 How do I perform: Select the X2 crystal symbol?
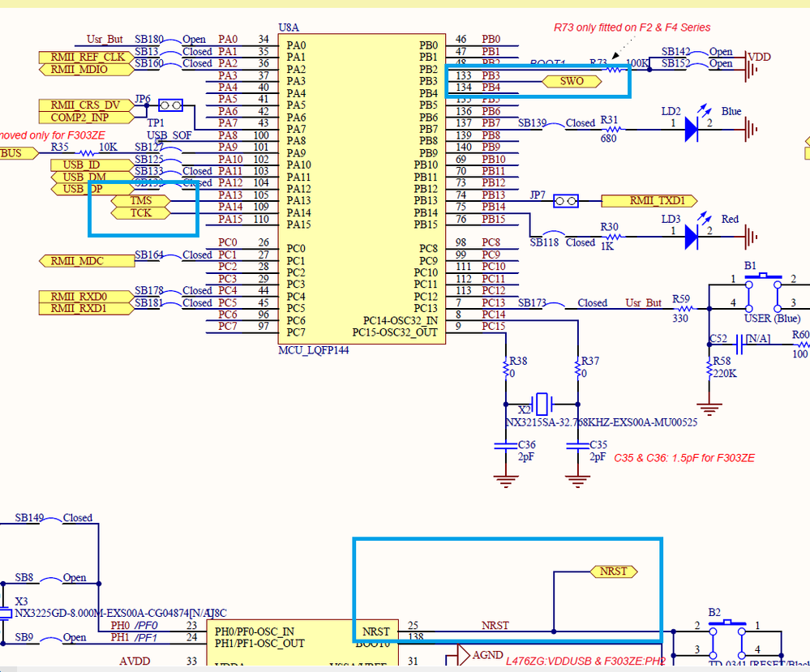tap(542, 404)
